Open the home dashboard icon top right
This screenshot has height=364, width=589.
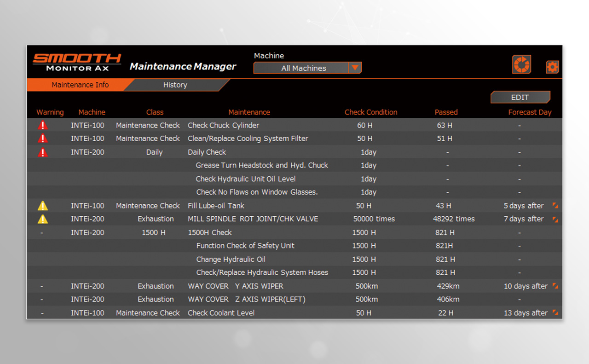coord(521,64)
